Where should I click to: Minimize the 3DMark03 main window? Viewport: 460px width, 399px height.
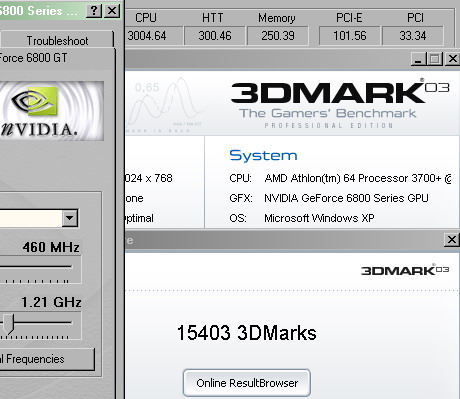point(418,59)
